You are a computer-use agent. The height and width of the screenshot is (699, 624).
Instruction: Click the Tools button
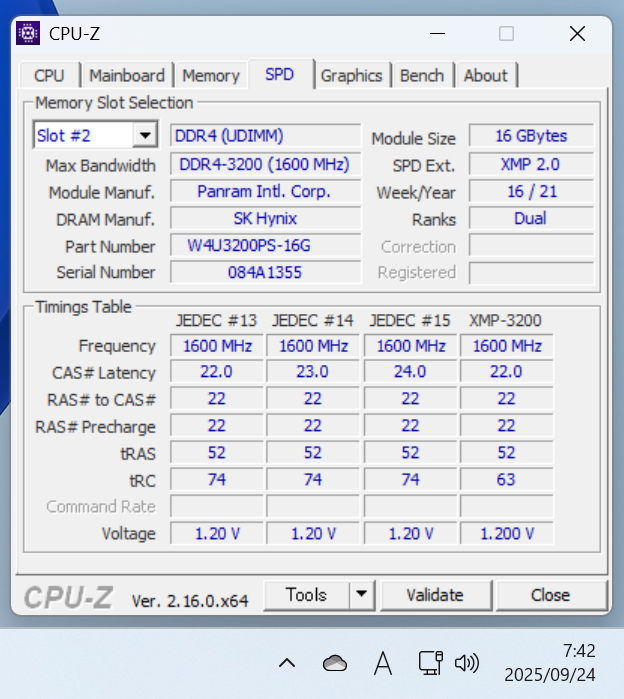[x=307, y=595]
